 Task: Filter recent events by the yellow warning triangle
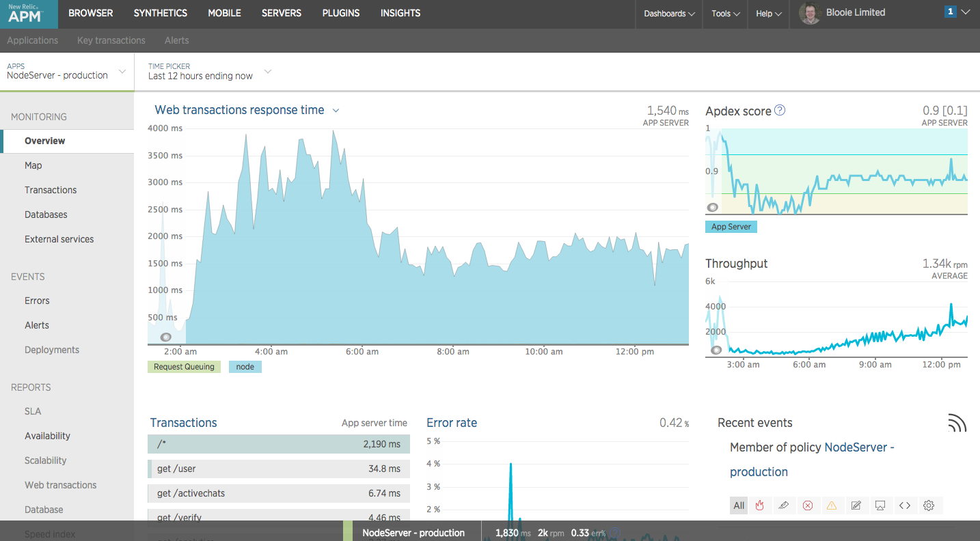832,505
